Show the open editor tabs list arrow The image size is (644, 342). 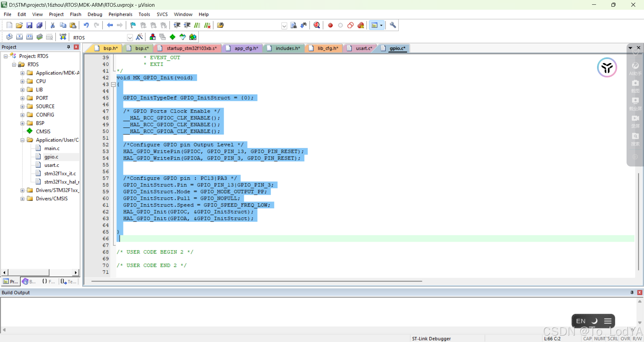pos(630,48)
